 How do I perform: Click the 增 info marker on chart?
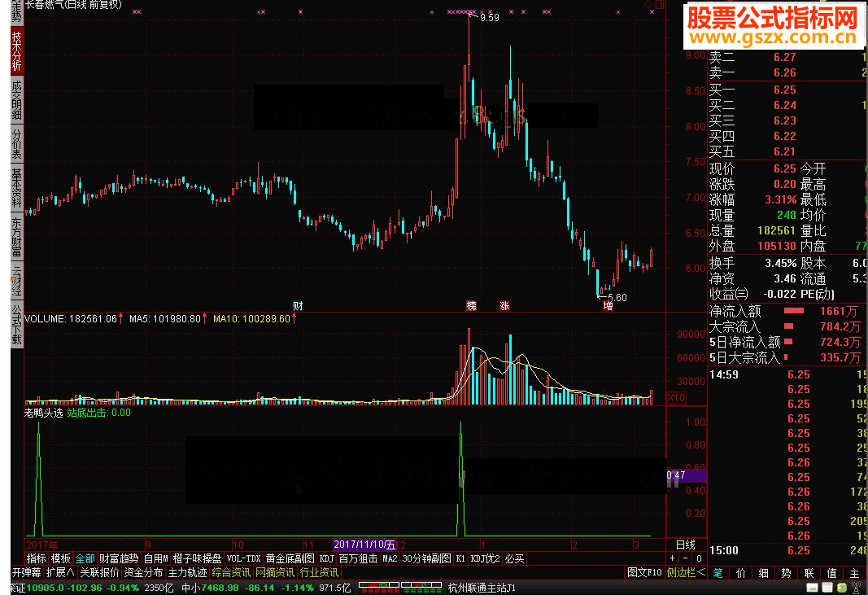pos(608,306)
